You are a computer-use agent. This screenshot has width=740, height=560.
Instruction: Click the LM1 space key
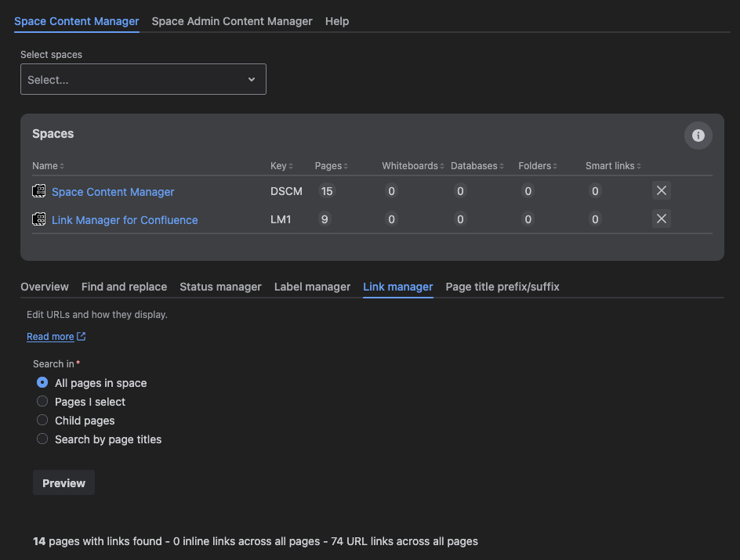[x=281, y=219]
